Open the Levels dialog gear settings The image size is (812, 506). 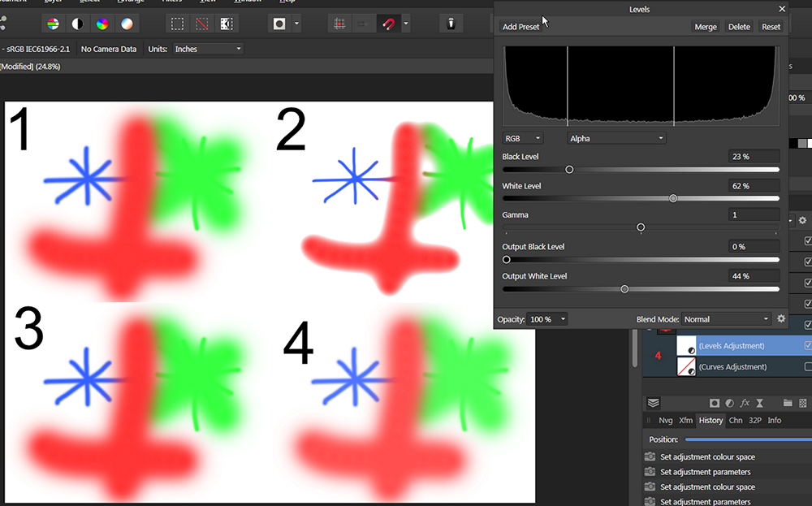pos(781,319)
